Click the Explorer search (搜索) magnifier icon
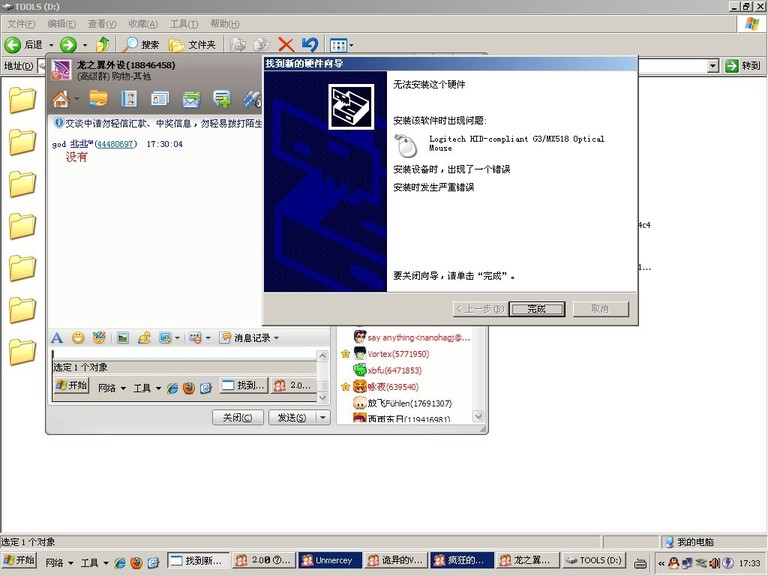This screenshot has width=768, height=576. tap(131, 44)
